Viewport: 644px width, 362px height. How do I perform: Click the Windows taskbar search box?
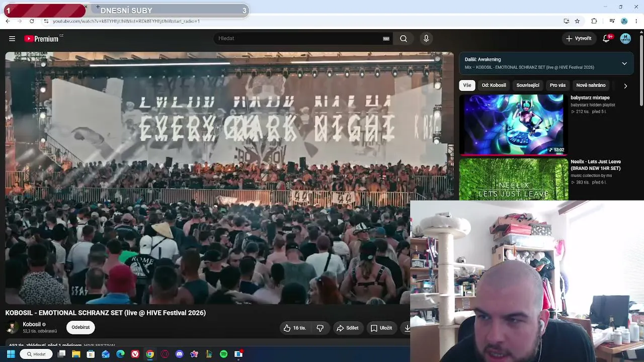pos(36,354)
